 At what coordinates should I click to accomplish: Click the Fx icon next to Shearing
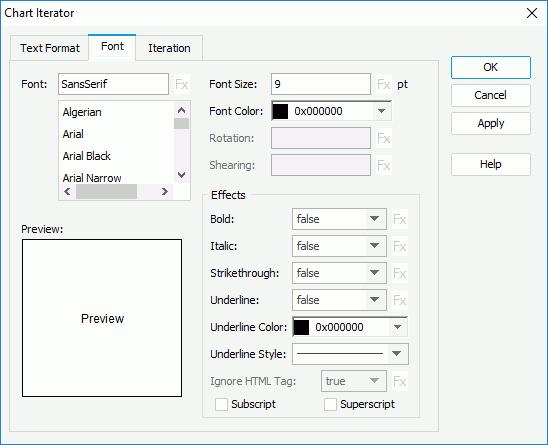click(383, 165)
